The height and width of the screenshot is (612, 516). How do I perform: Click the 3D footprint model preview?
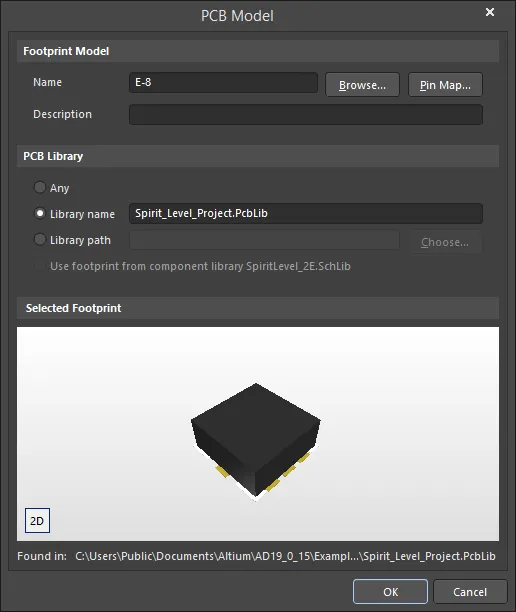pos(256,442)
